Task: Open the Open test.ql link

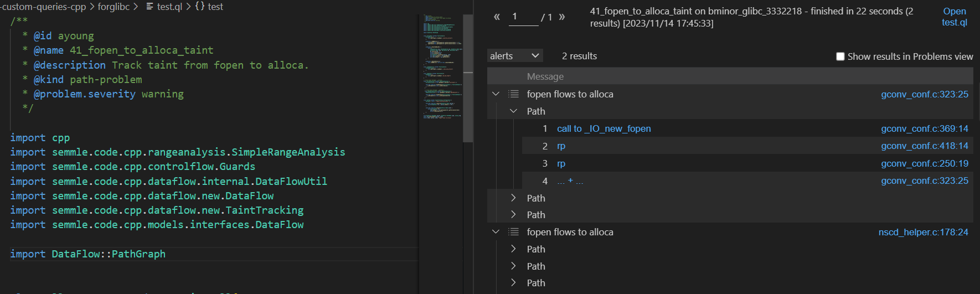Action: pos(954,17)
